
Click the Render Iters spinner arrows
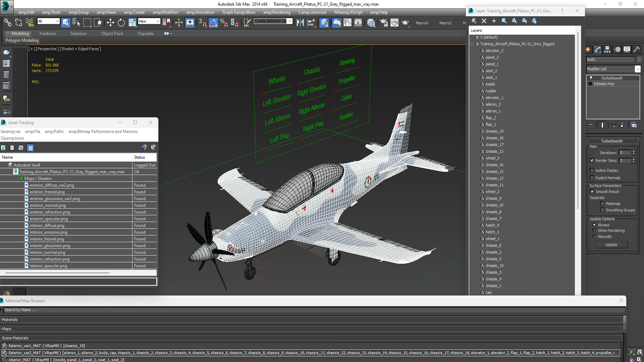point(634,161)
